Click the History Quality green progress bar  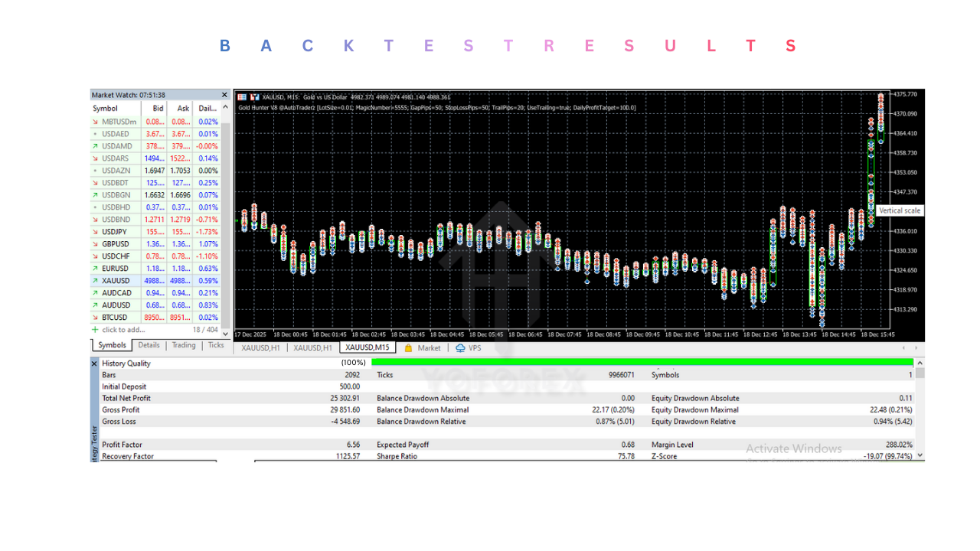coord(642,363)
